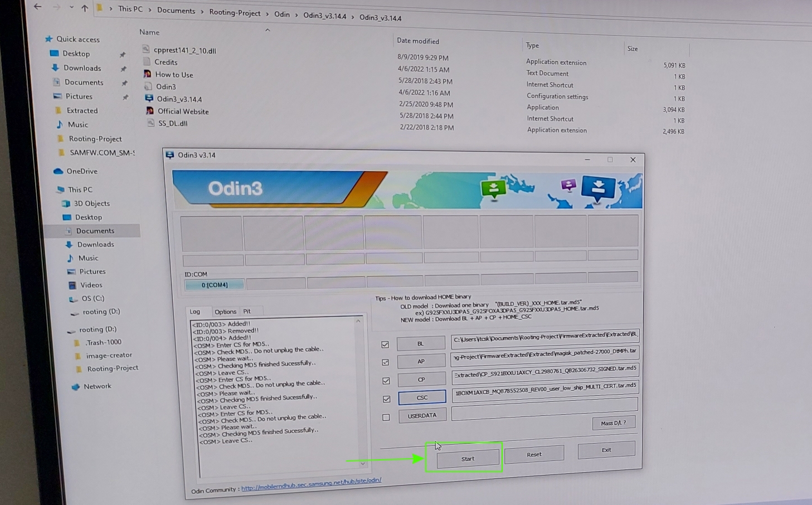Uncheck the CSC checkbox

click(x=387, y=399)
